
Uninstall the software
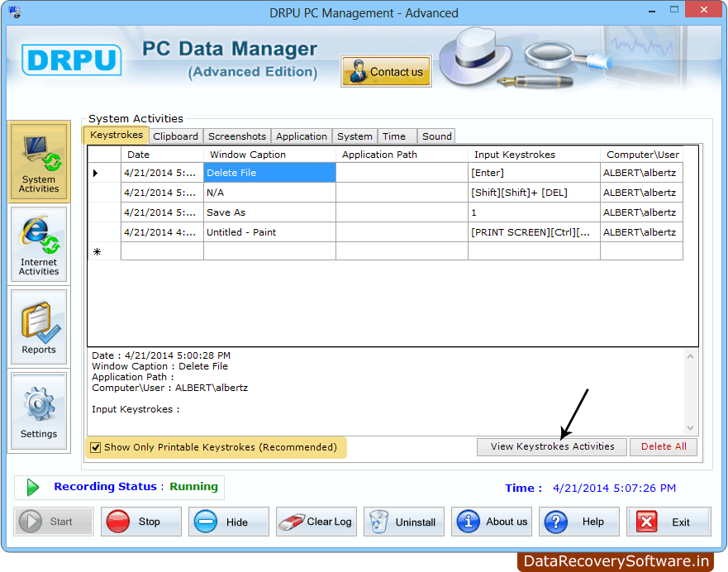point(404,522)
